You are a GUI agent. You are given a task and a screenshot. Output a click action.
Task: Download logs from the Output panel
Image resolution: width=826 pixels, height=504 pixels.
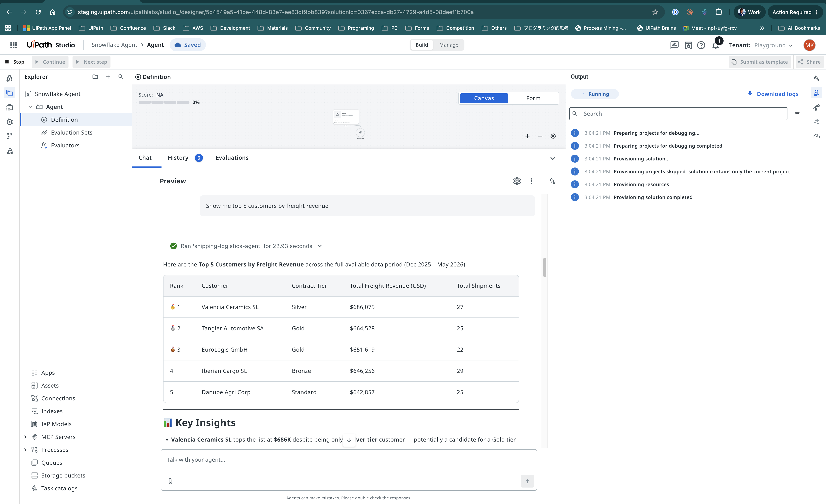773,94
